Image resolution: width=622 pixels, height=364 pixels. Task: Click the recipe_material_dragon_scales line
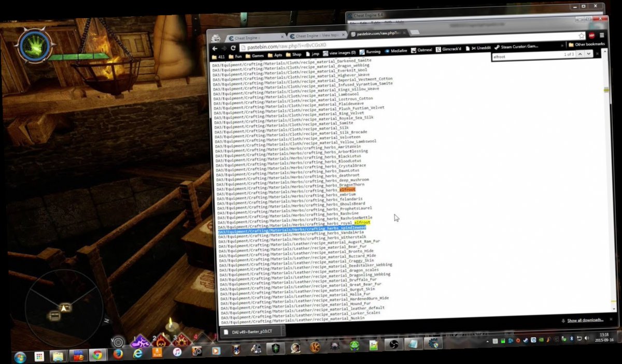(299, 271)
